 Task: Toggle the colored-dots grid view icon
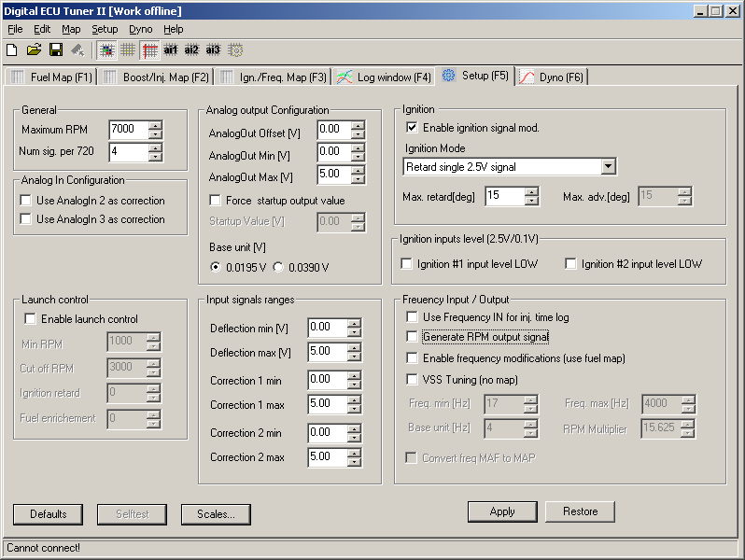tap(107, 49)
